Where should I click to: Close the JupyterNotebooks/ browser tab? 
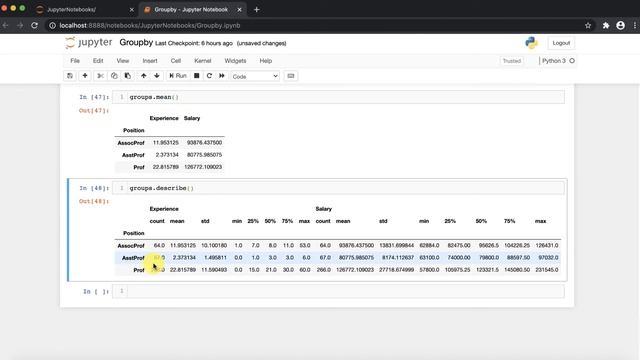[131, 9]
